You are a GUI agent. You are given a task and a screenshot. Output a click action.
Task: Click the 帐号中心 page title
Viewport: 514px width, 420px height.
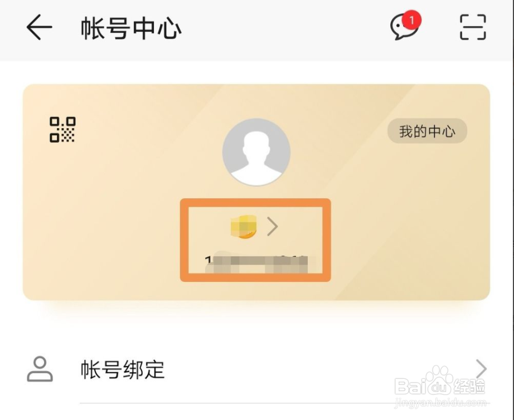(131, 28)
